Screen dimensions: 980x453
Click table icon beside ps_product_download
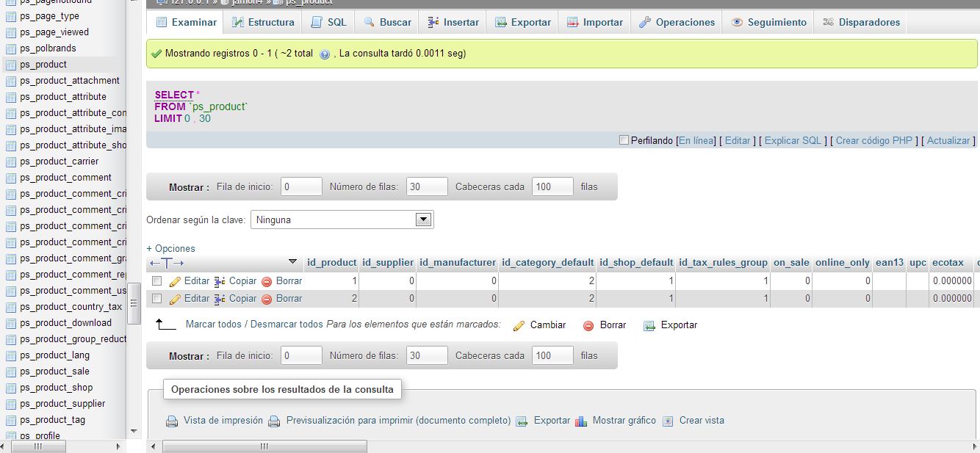pos(10,323)
